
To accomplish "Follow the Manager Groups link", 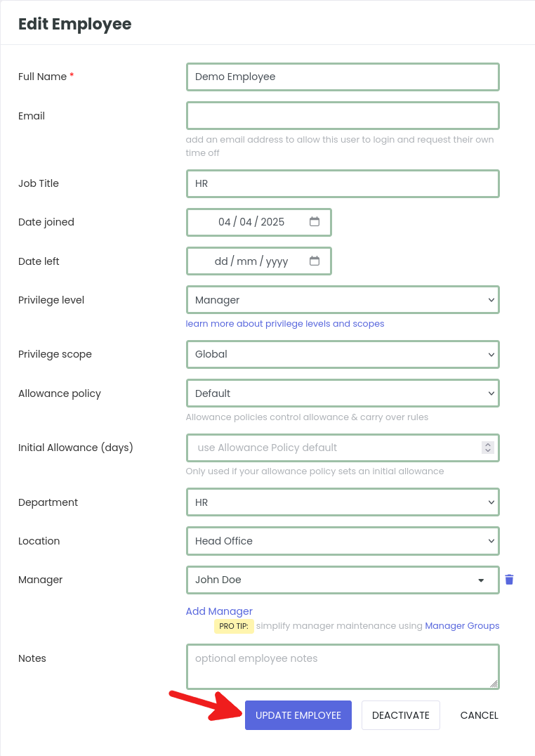I will tap(462, 626).
